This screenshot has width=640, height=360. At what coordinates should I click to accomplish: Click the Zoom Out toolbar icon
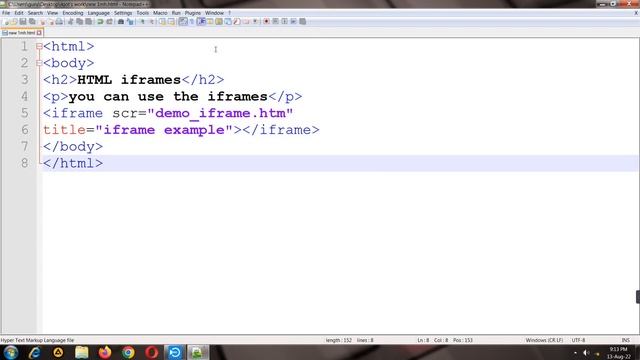coord(151,21)
